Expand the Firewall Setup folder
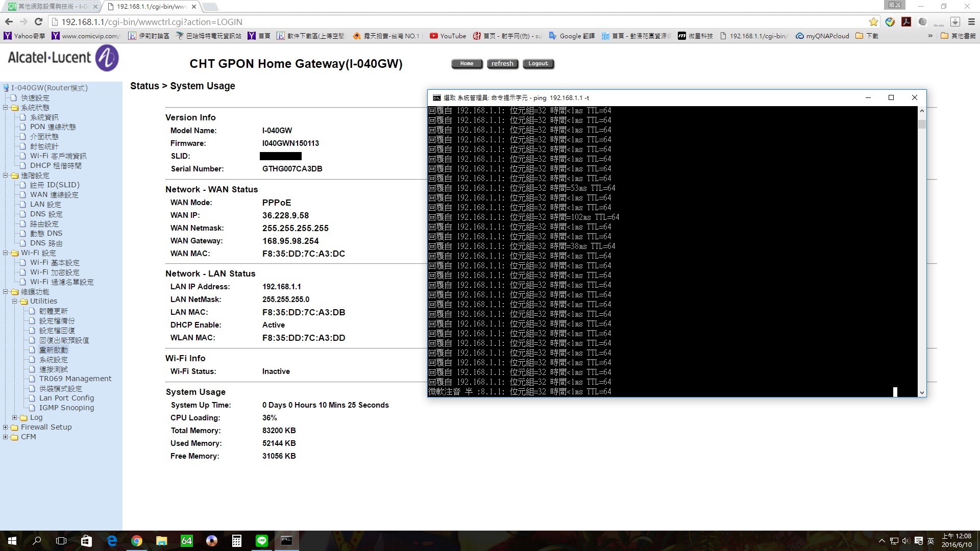 (5, 428)
